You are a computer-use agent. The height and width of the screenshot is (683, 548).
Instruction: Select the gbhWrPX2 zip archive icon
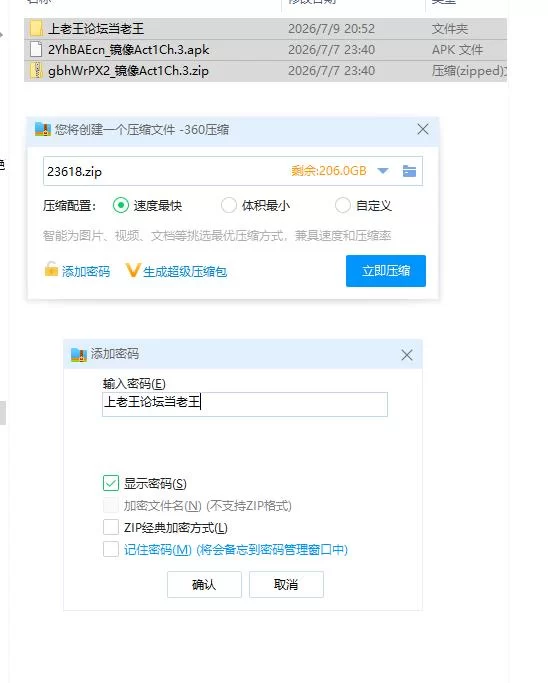[x=36, y=70]
